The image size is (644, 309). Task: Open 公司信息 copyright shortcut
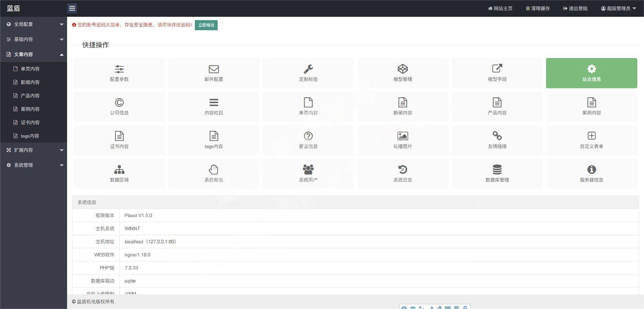[x=119, y=107]
